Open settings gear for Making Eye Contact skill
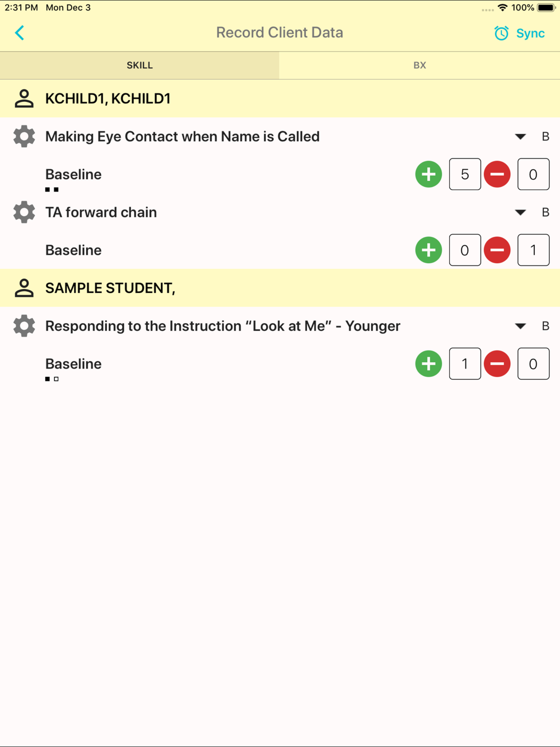560x747 pixels. 24,137
